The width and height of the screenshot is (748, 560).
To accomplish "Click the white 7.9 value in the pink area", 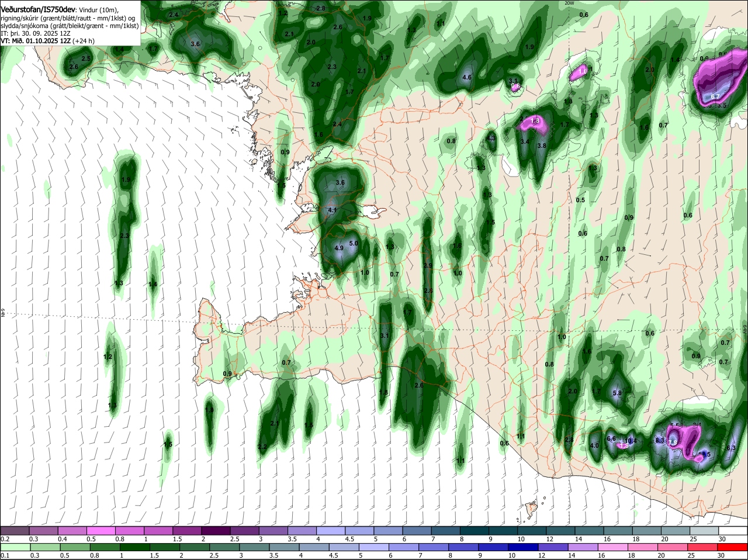I will click(x=673, y=443).
